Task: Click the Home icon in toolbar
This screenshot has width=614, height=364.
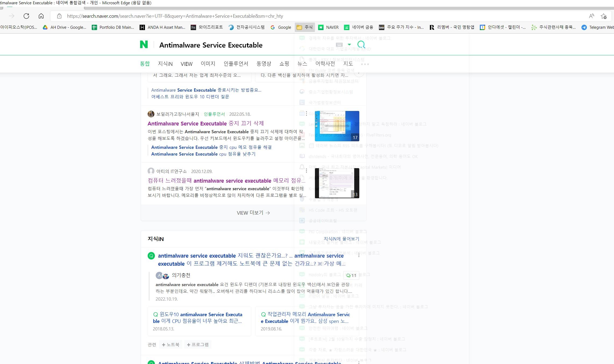Action: click(41, 16)
